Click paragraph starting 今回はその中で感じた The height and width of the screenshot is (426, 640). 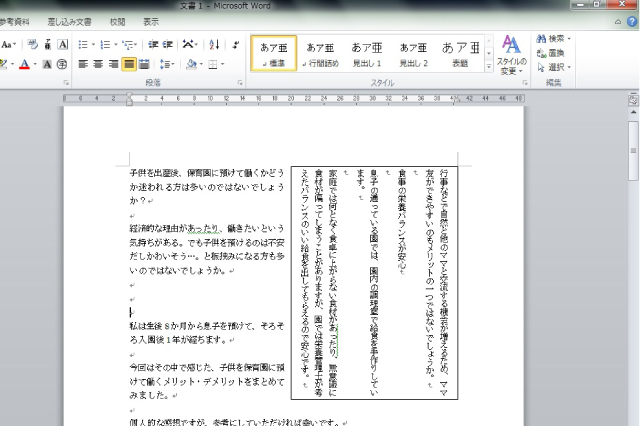pos(207,381)
